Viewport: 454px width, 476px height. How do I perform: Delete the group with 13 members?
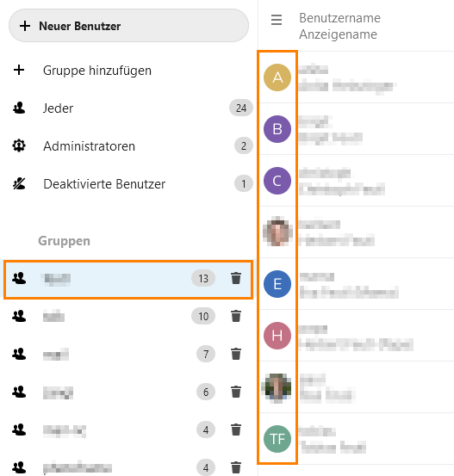click(236, 278)
